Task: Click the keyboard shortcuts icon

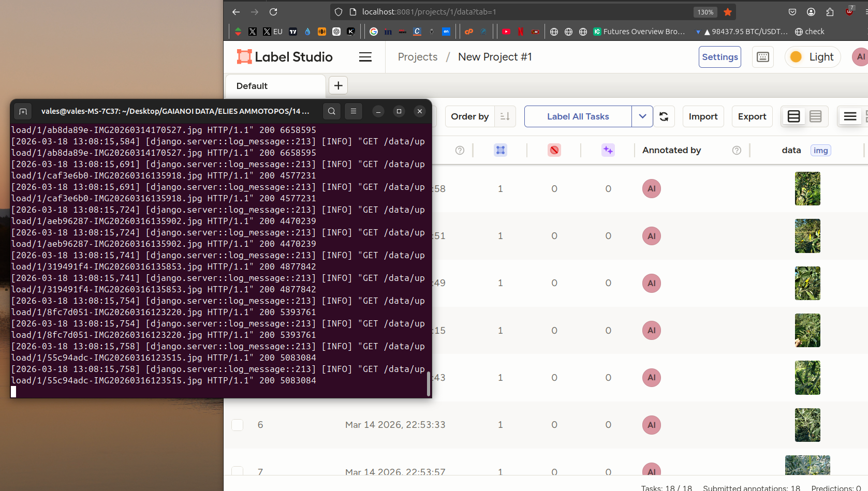Action: 762,57
